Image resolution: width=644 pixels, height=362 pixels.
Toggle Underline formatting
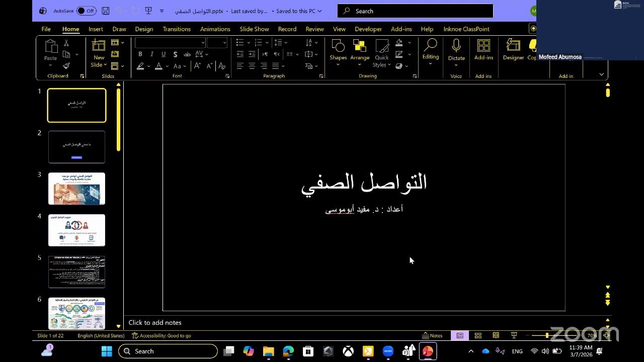(164, 54)
